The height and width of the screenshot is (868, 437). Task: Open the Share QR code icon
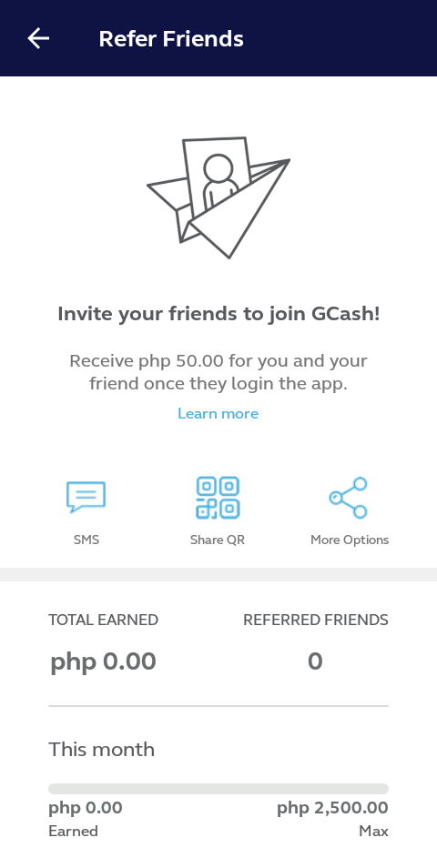click(x=218, y=498)
